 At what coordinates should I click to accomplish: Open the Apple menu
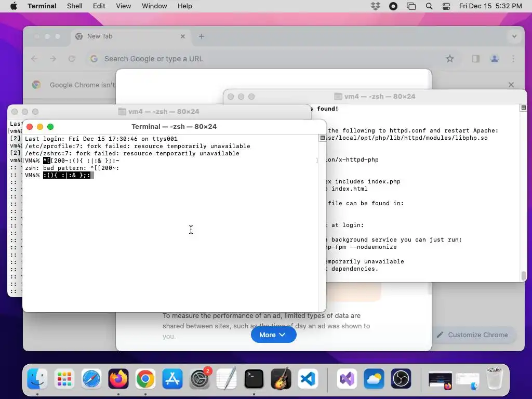tap(14, 6)
